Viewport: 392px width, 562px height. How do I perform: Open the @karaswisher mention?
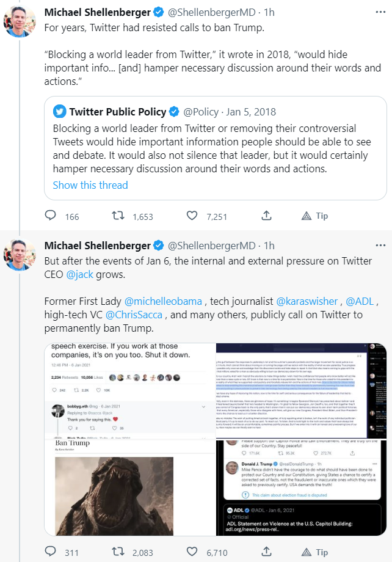tap(308, 301)
